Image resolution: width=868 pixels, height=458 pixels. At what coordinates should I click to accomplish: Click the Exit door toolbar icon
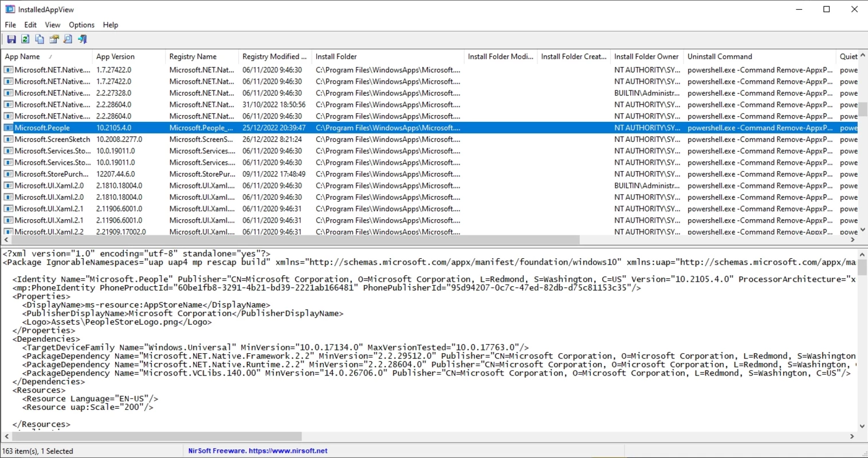click(x=83, y=39)
